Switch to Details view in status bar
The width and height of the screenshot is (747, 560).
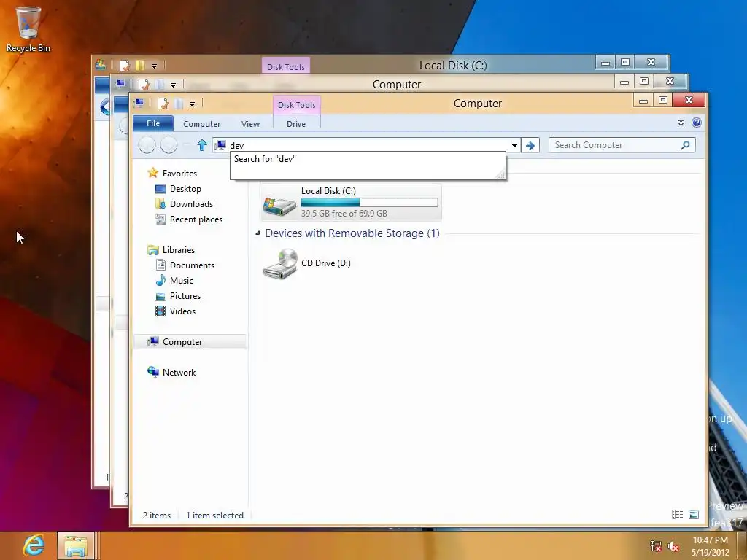pyautogui.click(x=677, y=514)
